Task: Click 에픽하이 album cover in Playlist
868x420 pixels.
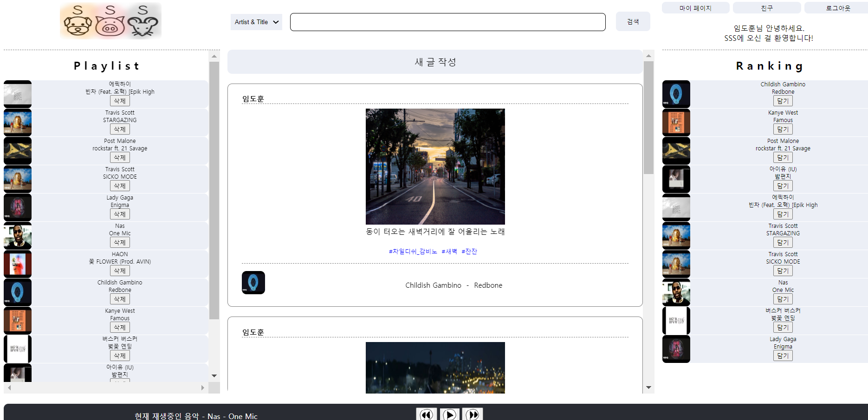Action: click(x=18, y=94)
